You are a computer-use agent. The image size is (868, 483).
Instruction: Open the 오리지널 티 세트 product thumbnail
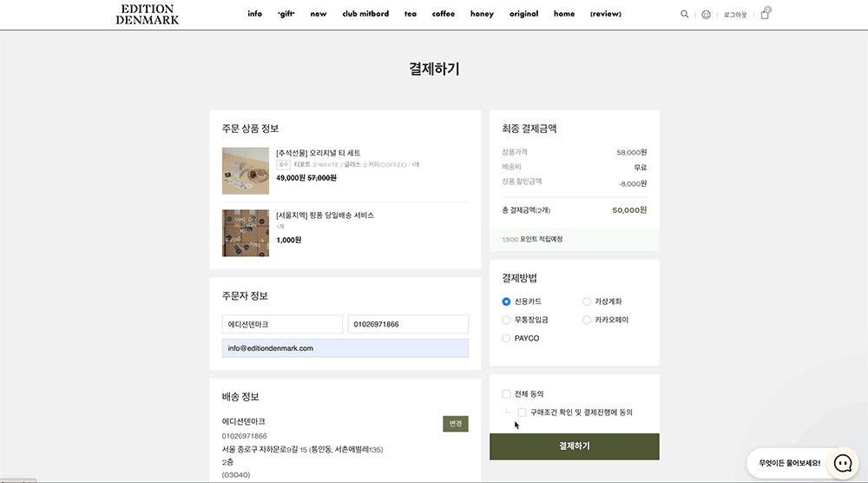click(246, 170)
